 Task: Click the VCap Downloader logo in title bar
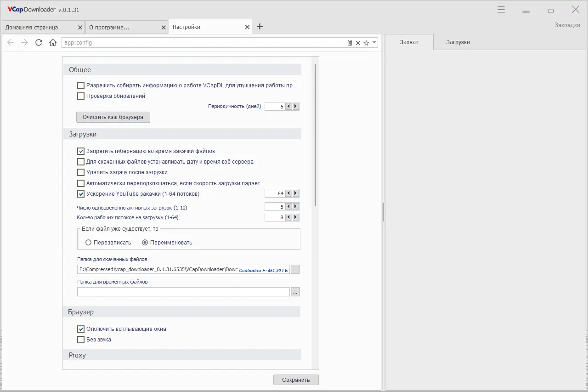pyautogui.click(x=31, y=10)
